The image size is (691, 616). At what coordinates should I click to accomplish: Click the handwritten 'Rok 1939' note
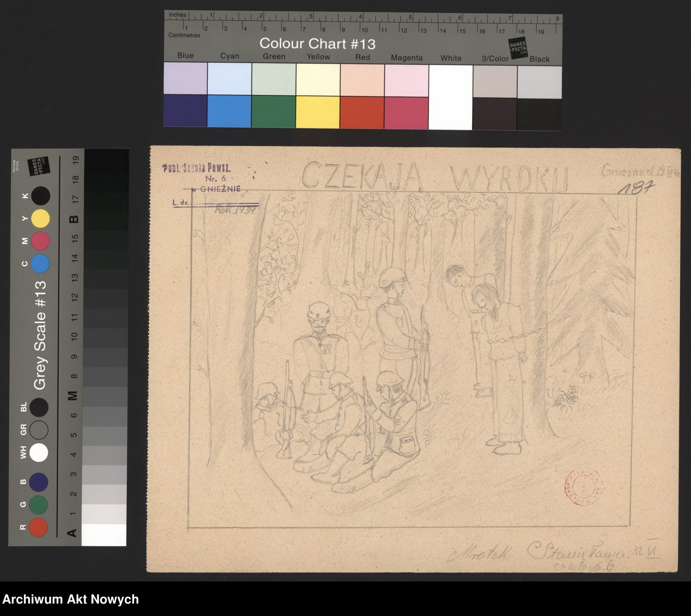coord(235,210)
